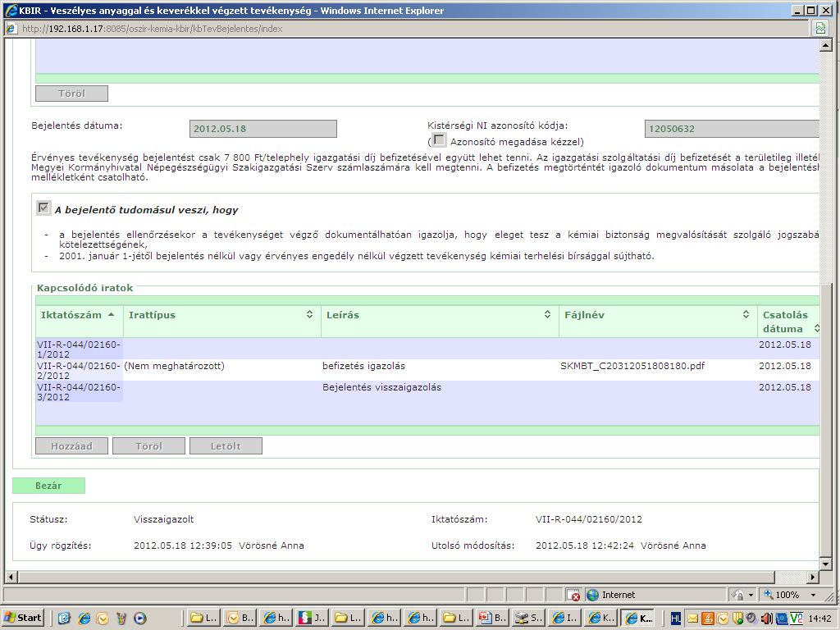Click the Bejelentés dátuma field 2012.05.18
Screen dimensions: 840x630
click(263, 129)
